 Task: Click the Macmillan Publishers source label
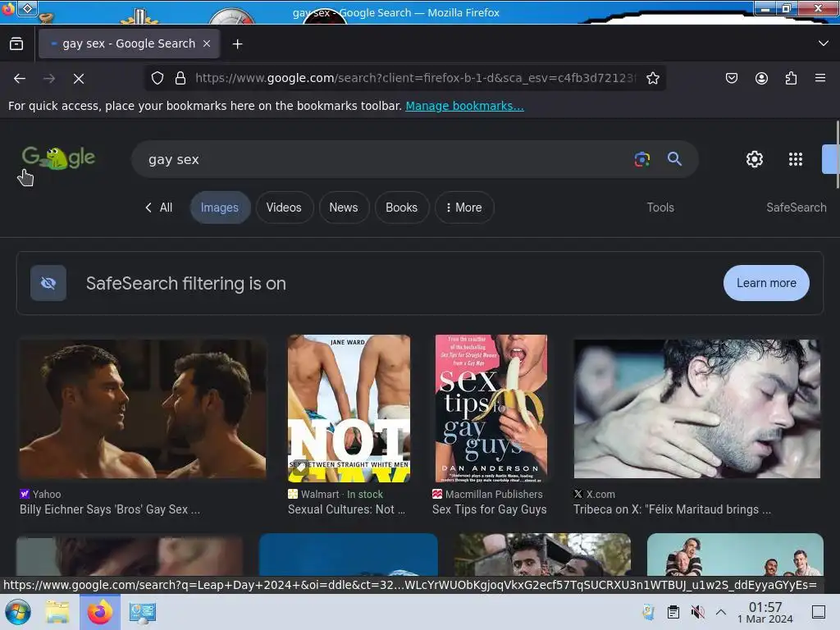click(494, 494)
